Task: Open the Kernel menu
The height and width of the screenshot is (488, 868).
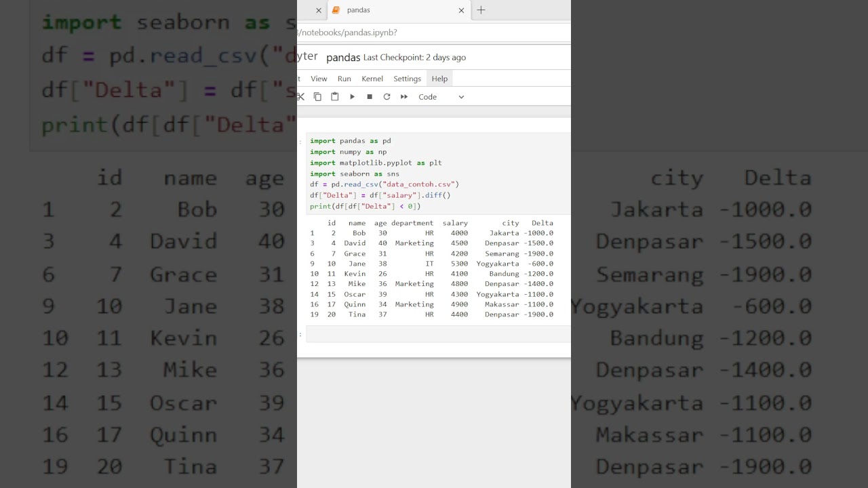Action: click(x=372, y=79)
